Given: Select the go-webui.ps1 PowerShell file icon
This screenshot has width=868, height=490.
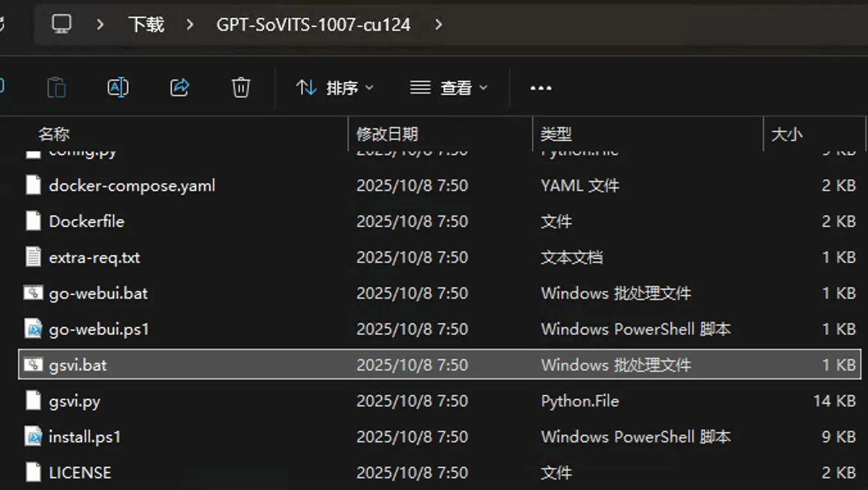Looking at the screenshot, I should click(33, 329).
